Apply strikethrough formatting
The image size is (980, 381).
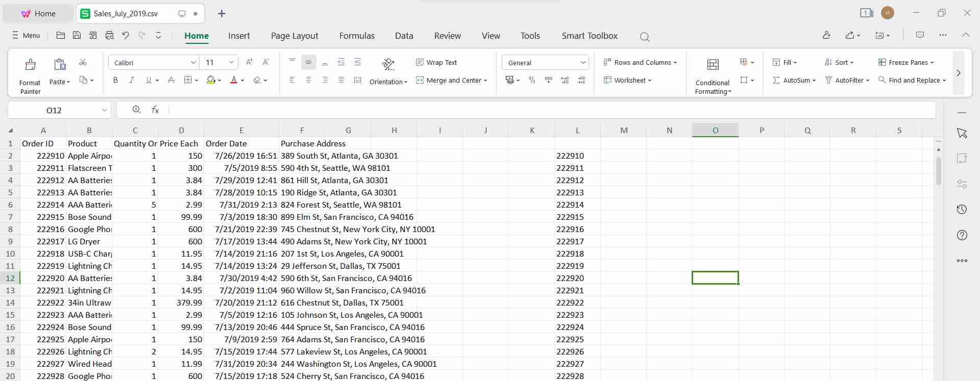171,80
